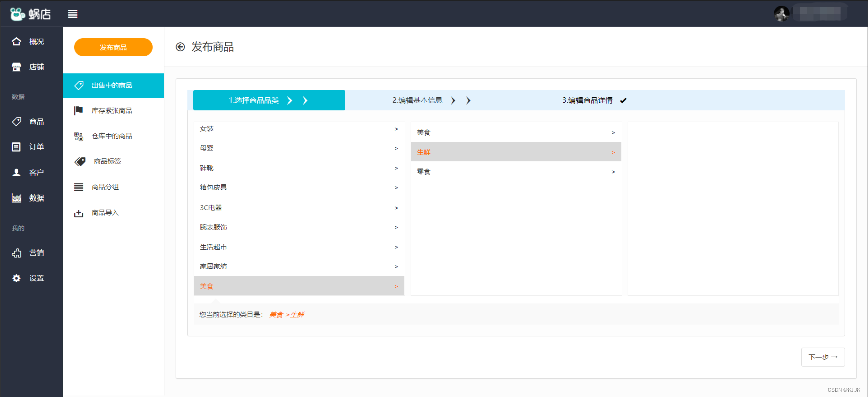868x397 pixels.
Task: Select the highlighted 美食 top-level category
Action: point(299,286)
